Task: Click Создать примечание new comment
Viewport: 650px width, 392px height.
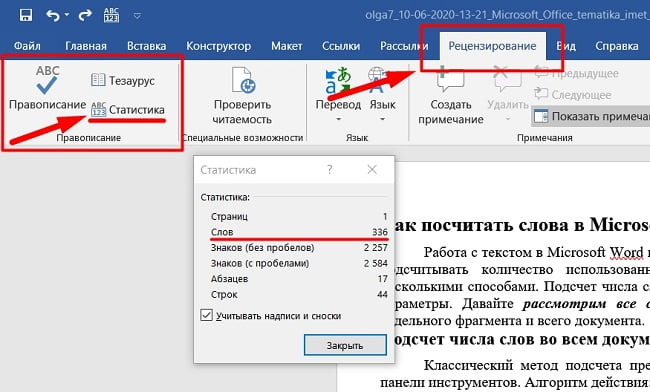Action: click(x=451, y=96)
